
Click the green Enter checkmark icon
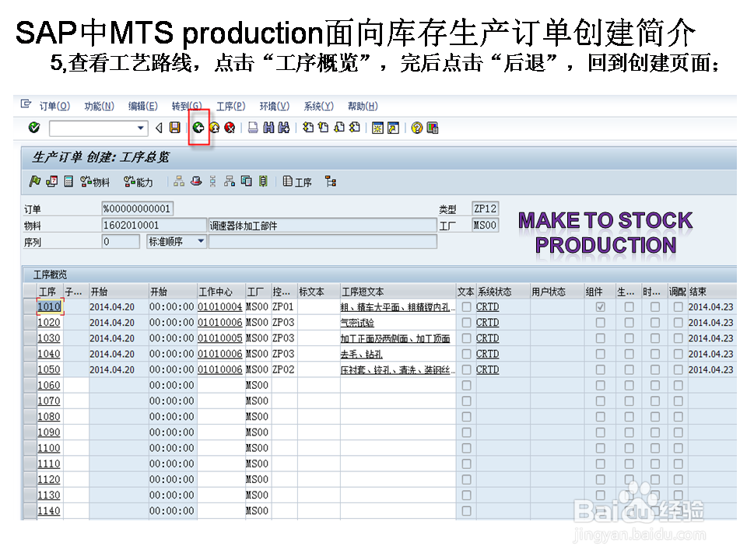[x=33, y=127]
